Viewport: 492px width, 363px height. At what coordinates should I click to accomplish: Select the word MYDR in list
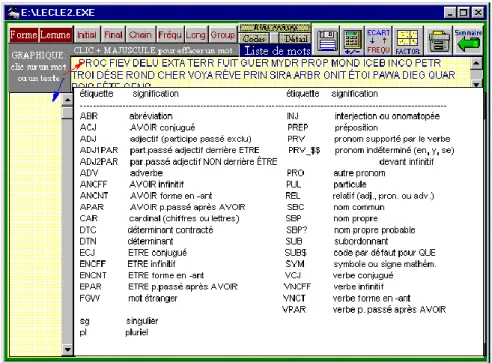click(x=285, y=63)
